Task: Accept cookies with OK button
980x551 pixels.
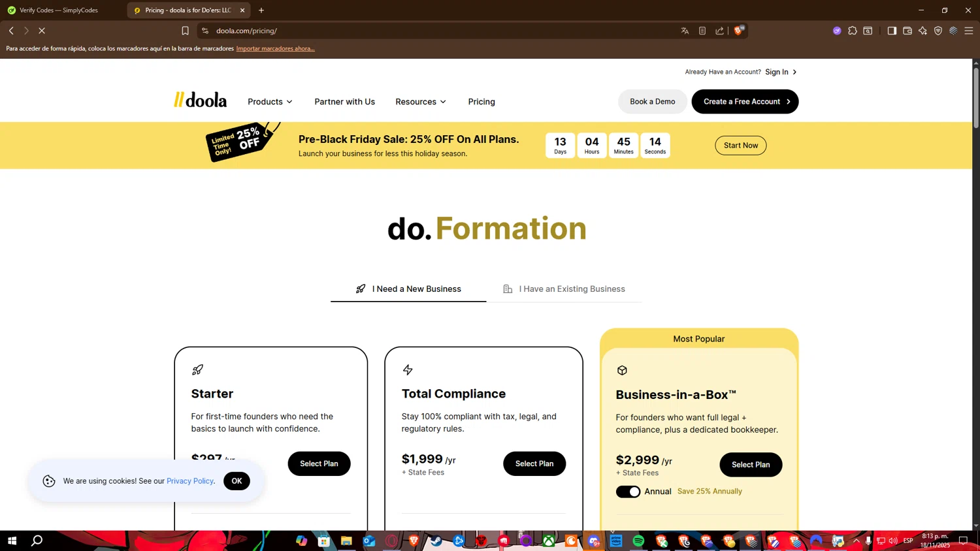Action: [237, 481]
